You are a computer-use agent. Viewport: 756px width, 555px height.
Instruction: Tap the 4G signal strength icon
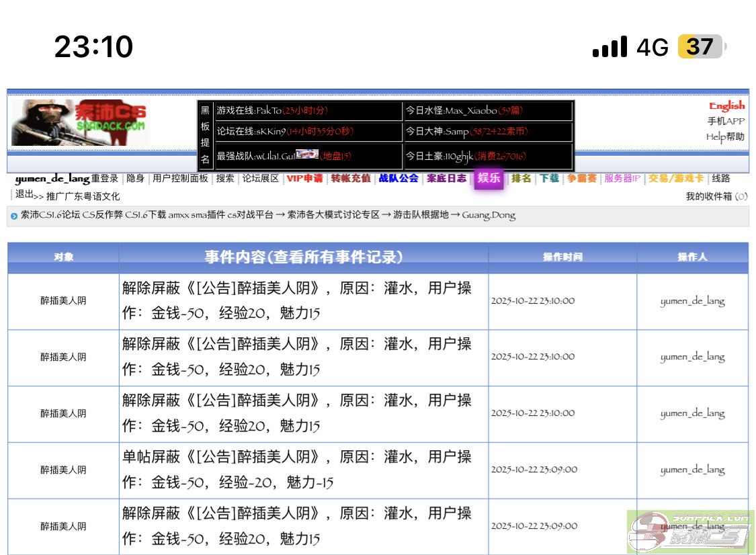pos(610,48)
